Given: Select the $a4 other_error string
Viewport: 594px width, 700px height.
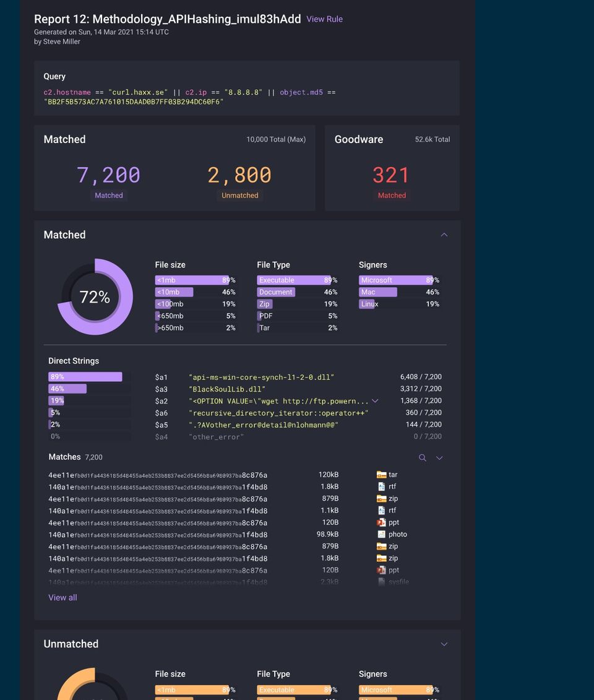Looking at the screenshot, I should [x=217, y=437].
